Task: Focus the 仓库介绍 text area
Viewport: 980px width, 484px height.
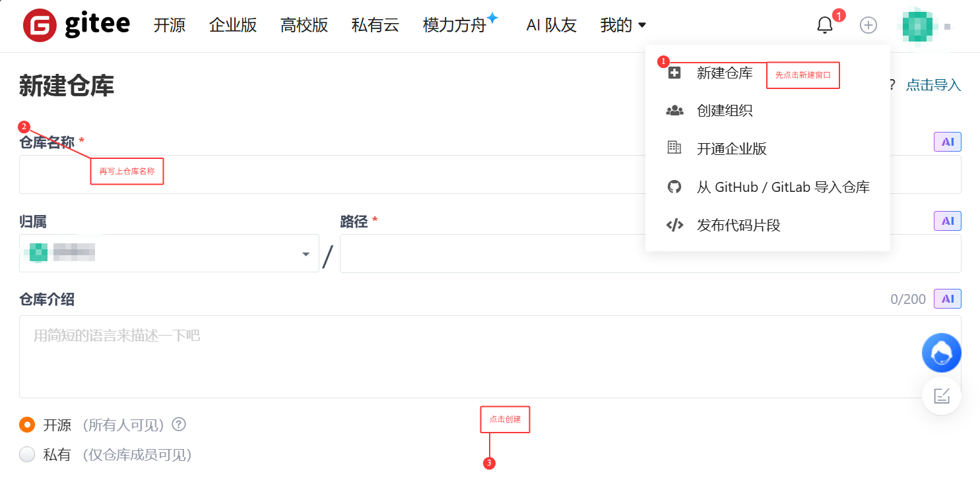Action: pyautogui.click(x=490, y=357)
